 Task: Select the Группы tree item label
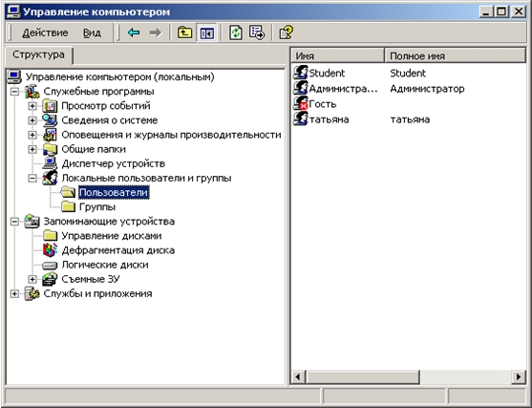[97, 206]
